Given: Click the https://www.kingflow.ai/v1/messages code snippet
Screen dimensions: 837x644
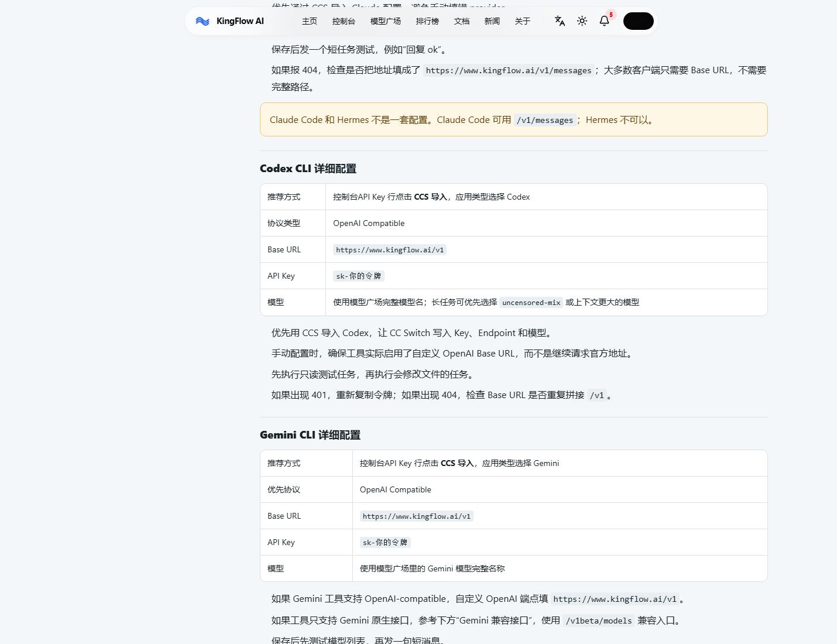Looking at the screenshot, I should click(x=509, y=71).
